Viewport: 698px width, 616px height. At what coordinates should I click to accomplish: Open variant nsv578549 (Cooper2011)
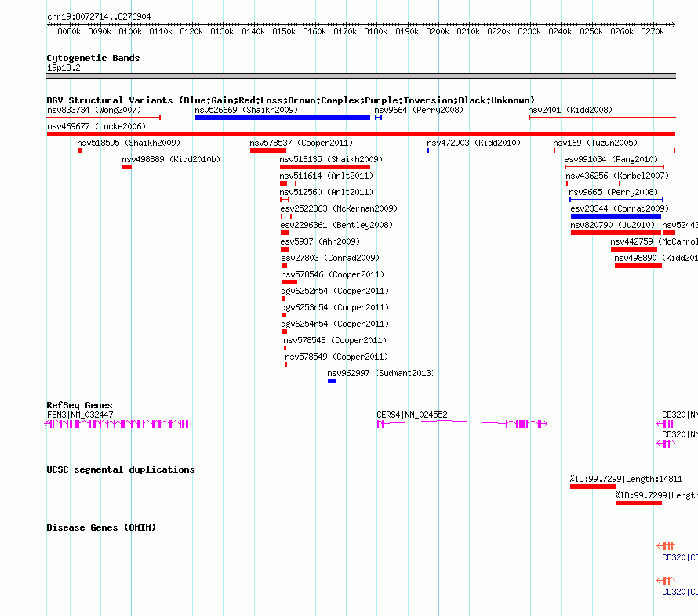click(336, 357)
